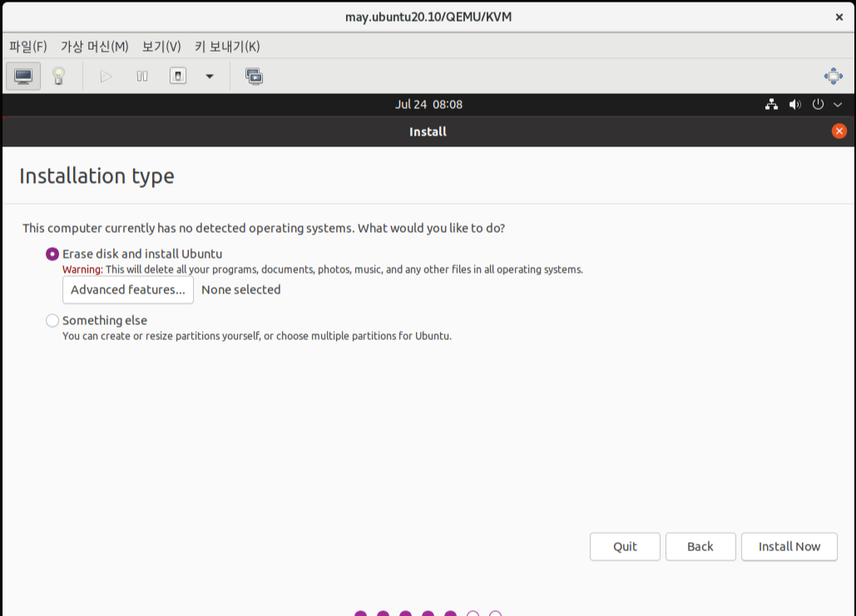Go Back to previous step

[700, 547]
